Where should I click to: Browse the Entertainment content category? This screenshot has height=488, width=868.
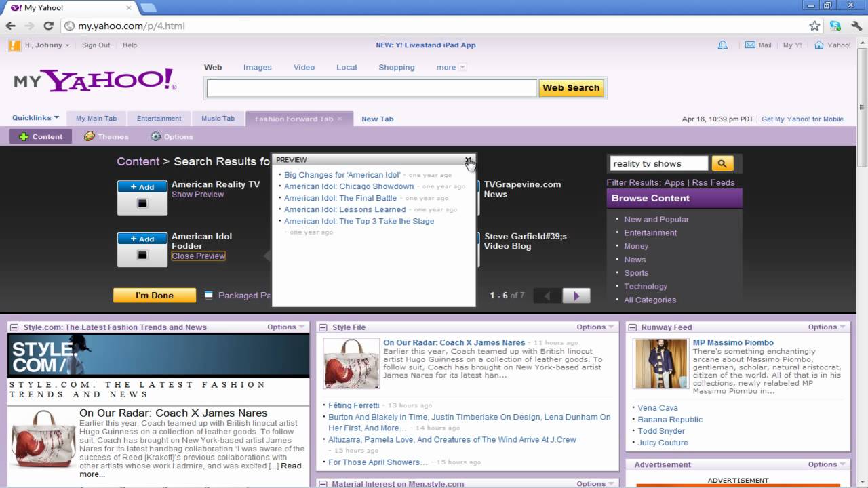(x=650, y=232)
